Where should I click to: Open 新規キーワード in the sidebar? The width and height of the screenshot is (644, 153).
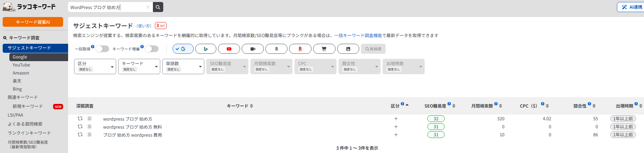(28, 107)
